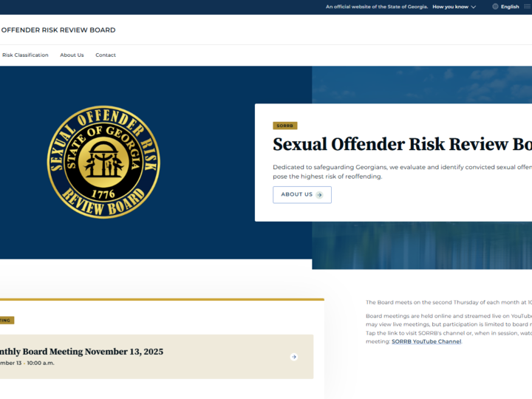Click the "10:00 a.m." meeting time text
The height and width of the screenshot is (399, 532).
click(x=41, y=363)
